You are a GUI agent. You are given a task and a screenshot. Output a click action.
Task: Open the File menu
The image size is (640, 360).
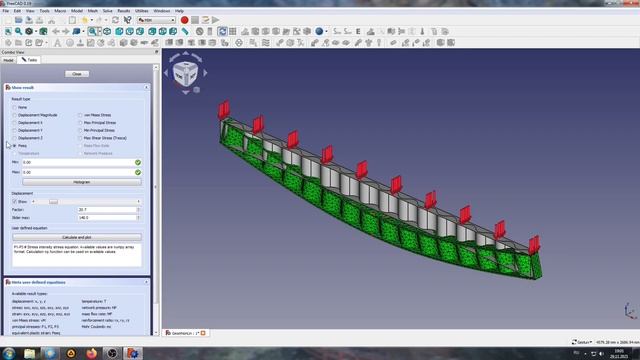coord(6,11)
